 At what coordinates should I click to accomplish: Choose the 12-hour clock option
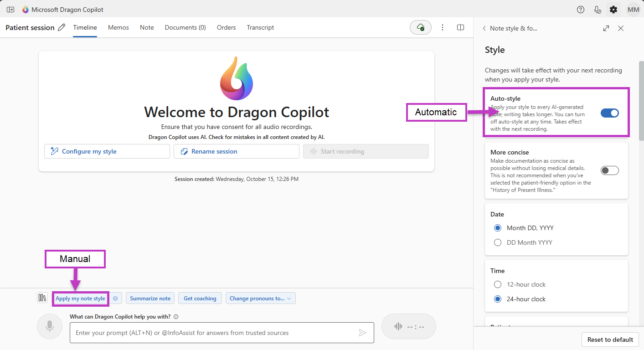coord(498,284)
